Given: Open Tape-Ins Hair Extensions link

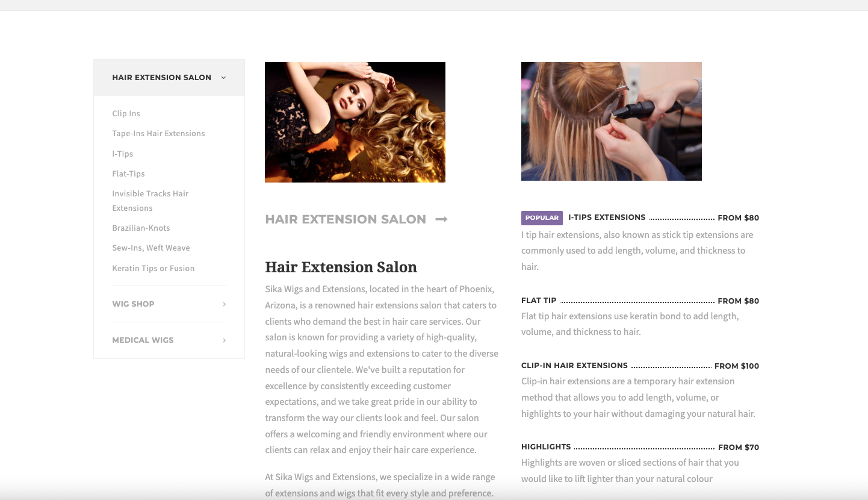Looking at the screenshot, I should pos(158,133).
